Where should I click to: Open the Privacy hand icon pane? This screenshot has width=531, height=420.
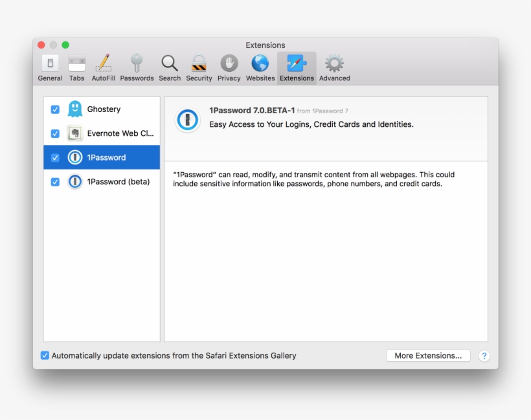[x=229, y=68]
